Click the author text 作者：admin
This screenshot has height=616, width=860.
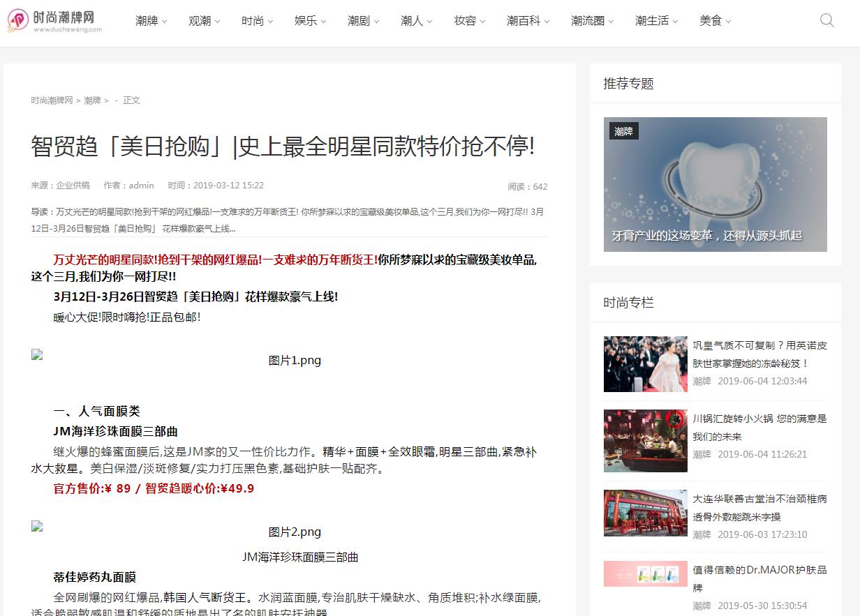pos(128,186)
